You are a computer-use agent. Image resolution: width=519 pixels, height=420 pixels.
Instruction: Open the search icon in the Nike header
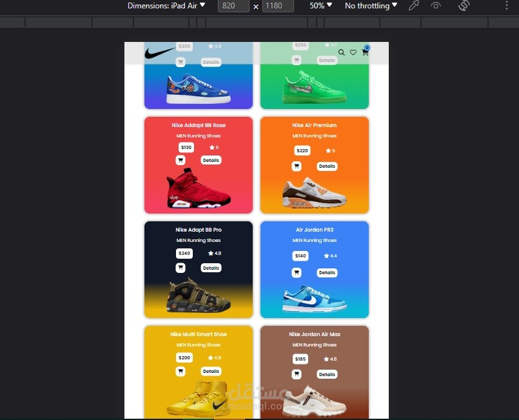click(x=341, y=52)
